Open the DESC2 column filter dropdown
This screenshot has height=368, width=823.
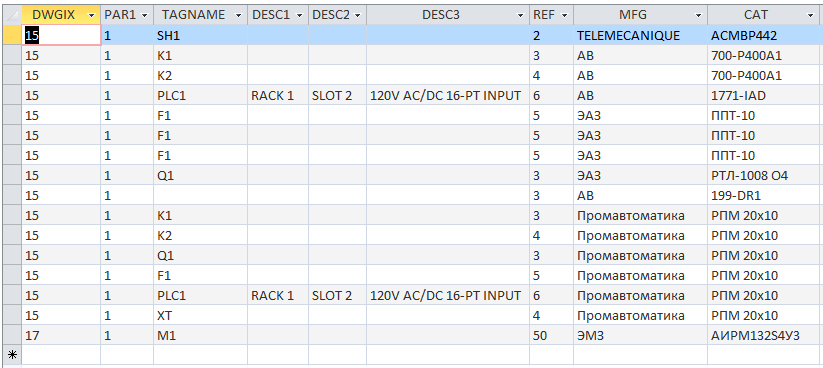[x=358, y=16]
